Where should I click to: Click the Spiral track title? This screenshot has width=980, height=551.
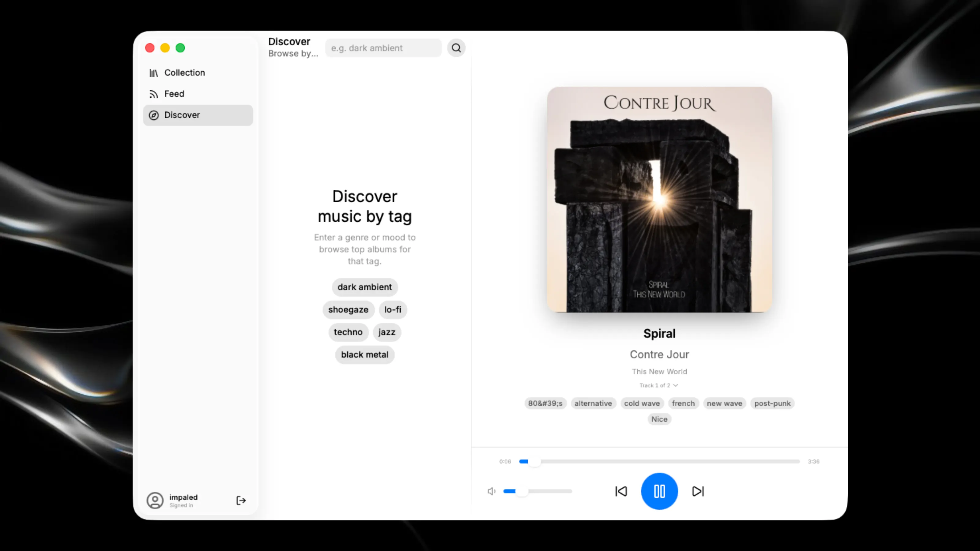click(x=659, y=333)
